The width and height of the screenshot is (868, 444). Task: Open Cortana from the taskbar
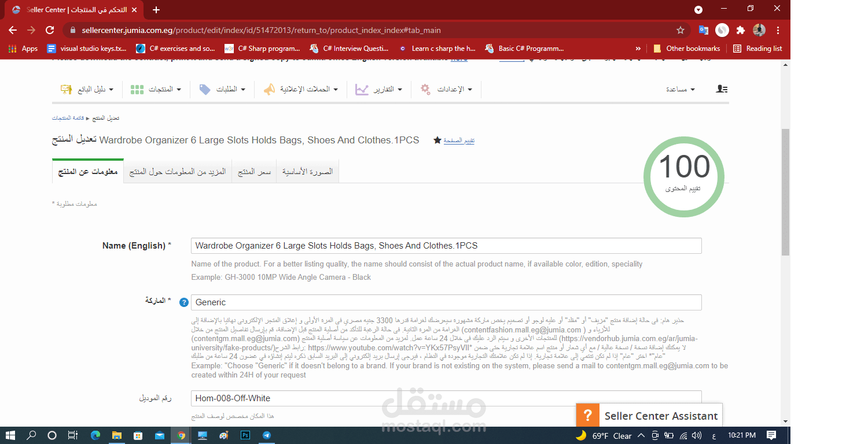point(52,435)
